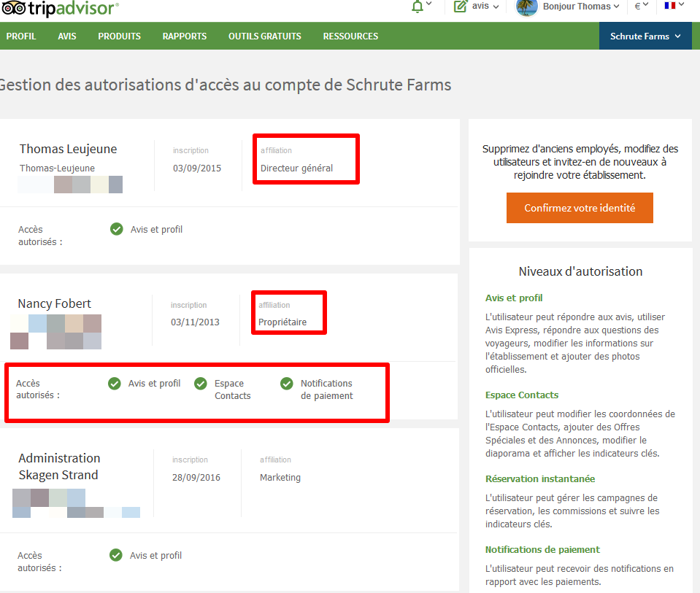Click the blurred image under Thomas Leujeune
Image resolution: width=700 pixels, height=593 pixels.
pyautogui.click(x=70, y=185)
